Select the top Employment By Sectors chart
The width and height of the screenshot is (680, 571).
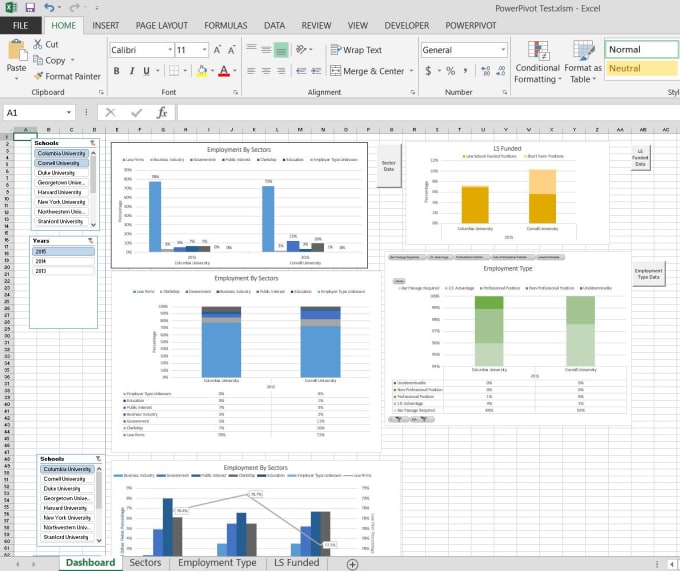[239, 206]
